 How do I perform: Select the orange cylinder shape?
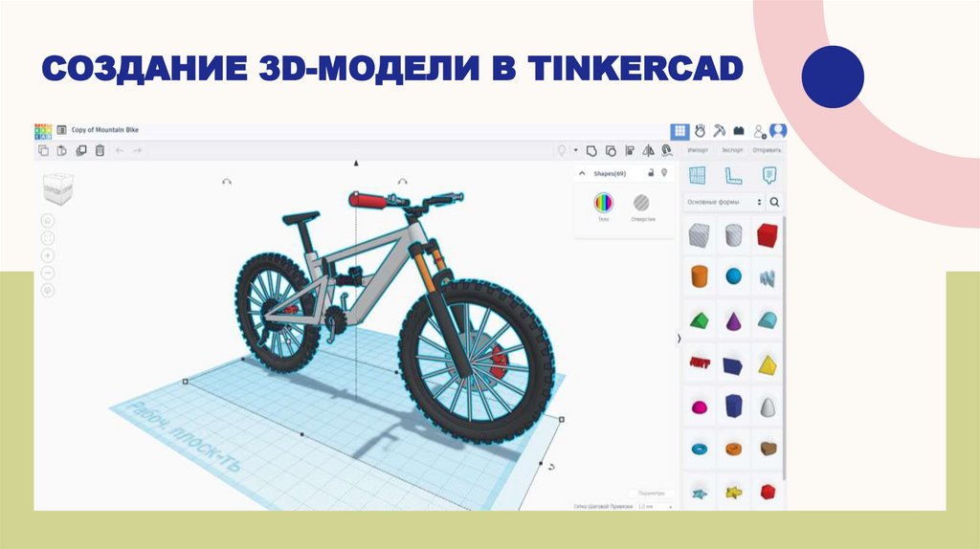point(699,276)
